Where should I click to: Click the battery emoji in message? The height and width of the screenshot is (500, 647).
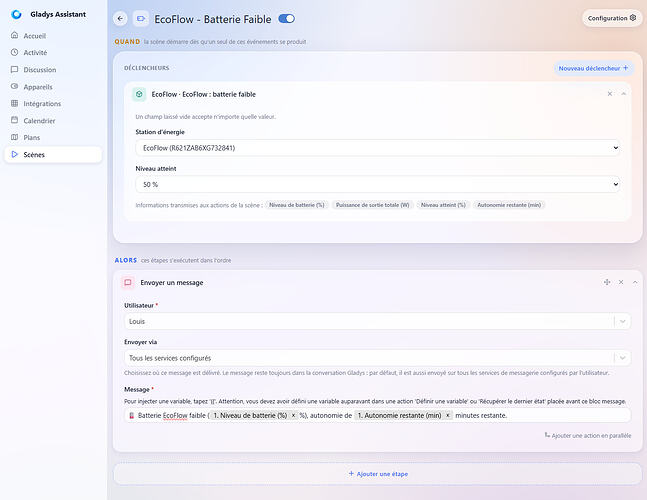coord(132,415)
